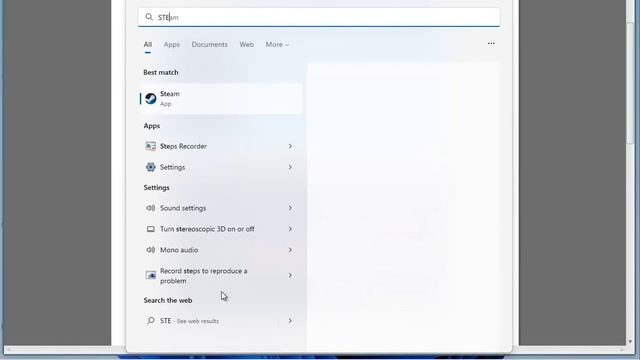Select the All search tab

[x=148, y=44]
